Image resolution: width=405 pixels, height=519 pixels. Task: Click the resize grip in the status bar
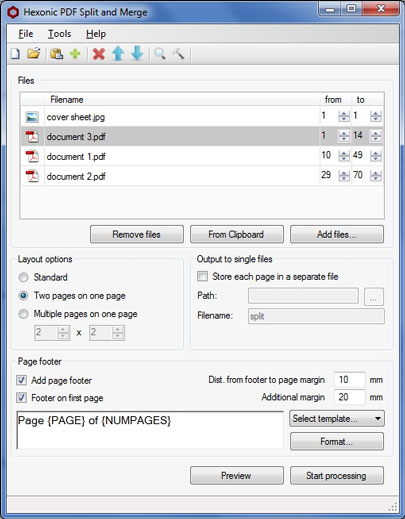point(393,507)
